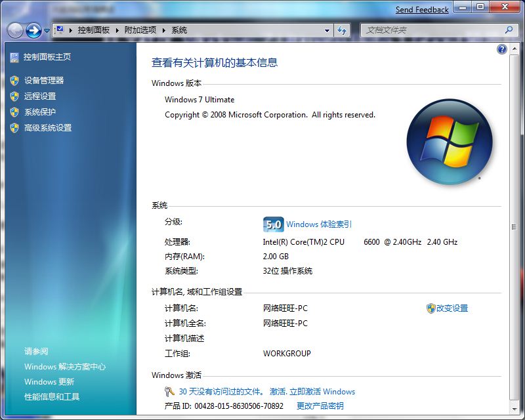
Task: Click the Windows logo orb image
Action: coord(450,142)
